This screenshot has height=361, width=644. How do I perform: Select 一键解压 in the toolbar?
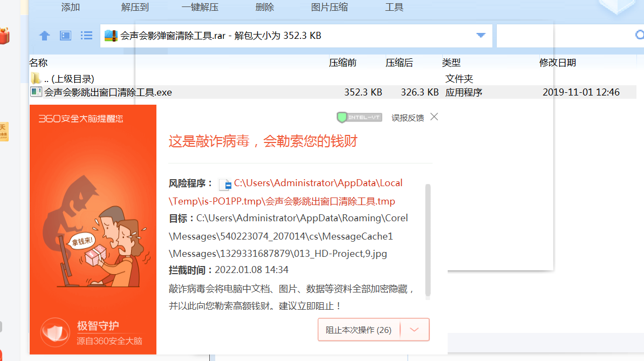(200, 8)
